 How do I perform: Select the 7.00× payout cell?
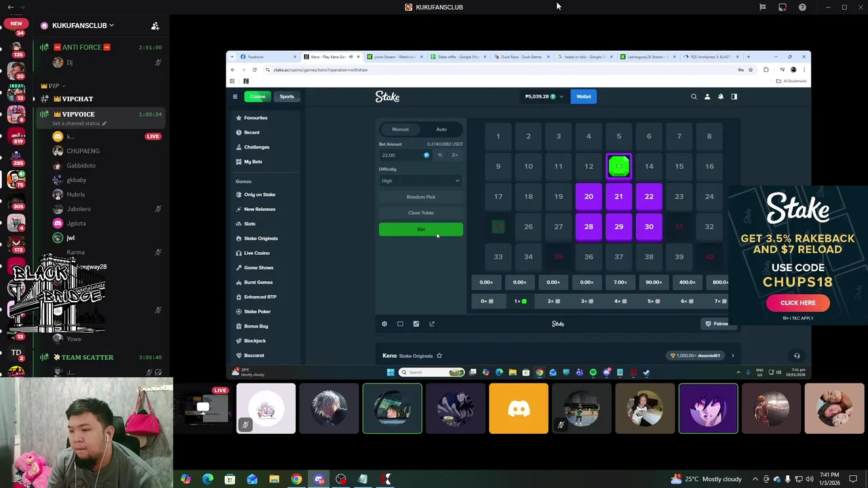point(620,283)
